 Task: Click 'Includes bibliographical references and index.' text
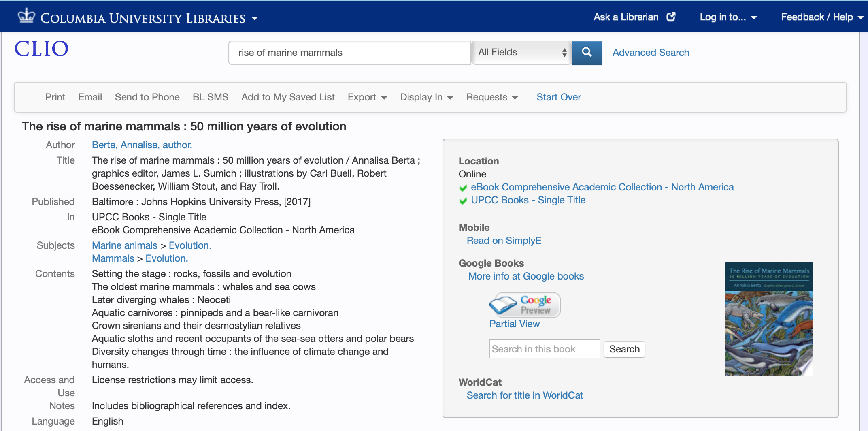(191, 406)
